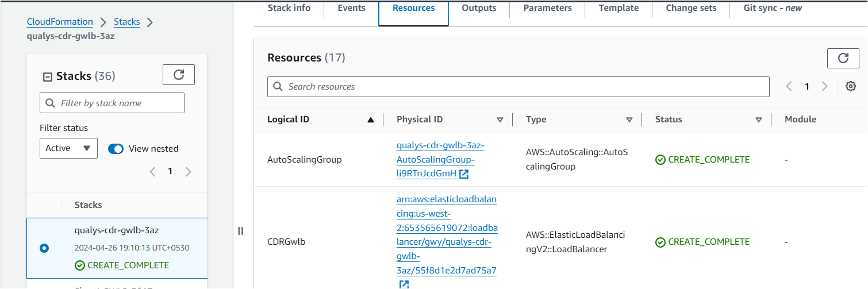The image size is (868, 289).
Task: Click AWS::ElasticLoadBalancingV2::LoadBalancer type cell
Action: [x=575, y=242]
